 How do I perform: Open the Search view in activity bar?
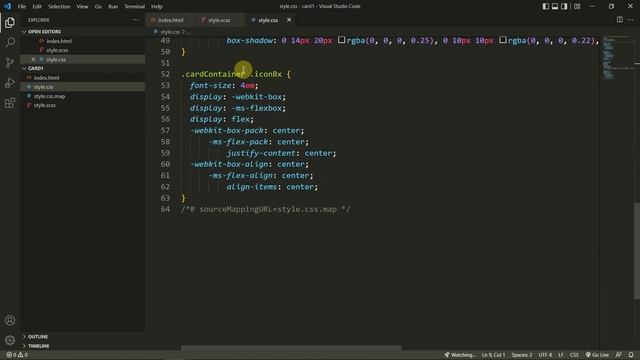pyautogui.click(x=10, y=42)
